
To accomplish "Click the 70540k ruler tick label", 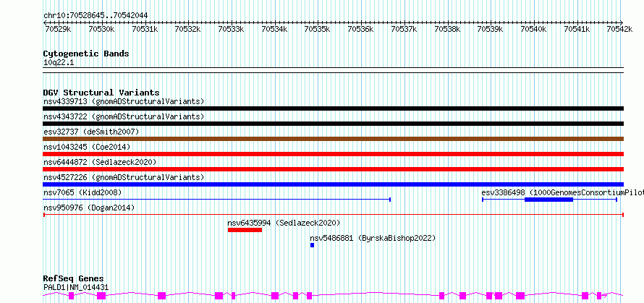I will [x=533, y=29].
